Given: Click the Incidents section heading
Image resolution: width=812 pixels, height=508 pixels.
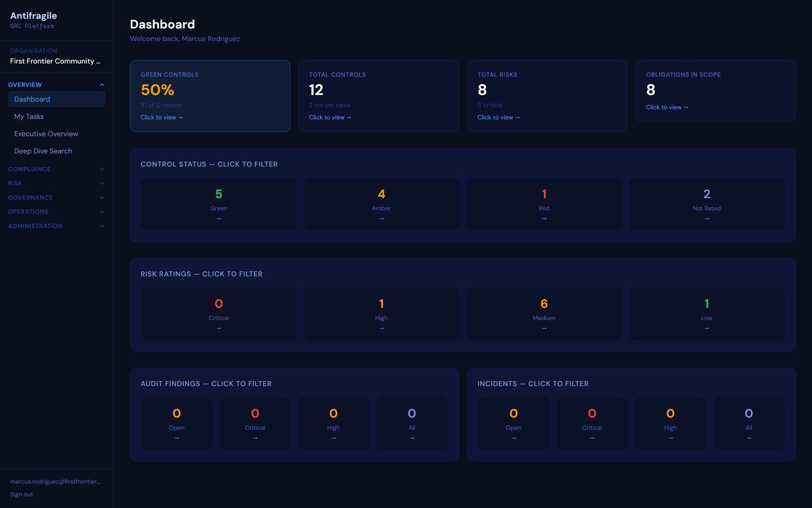Looking at the screenshot, I should click(x=533, y=384).
